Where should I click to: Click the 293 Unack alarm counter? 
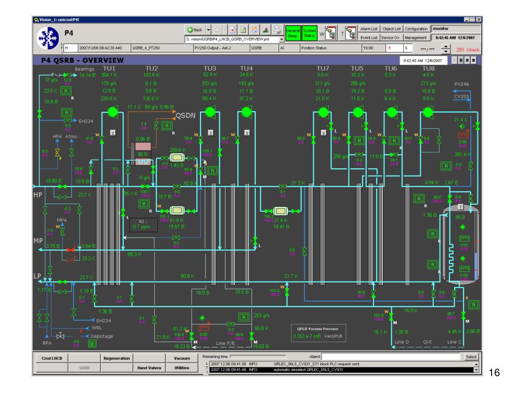(x=468, y=50)
